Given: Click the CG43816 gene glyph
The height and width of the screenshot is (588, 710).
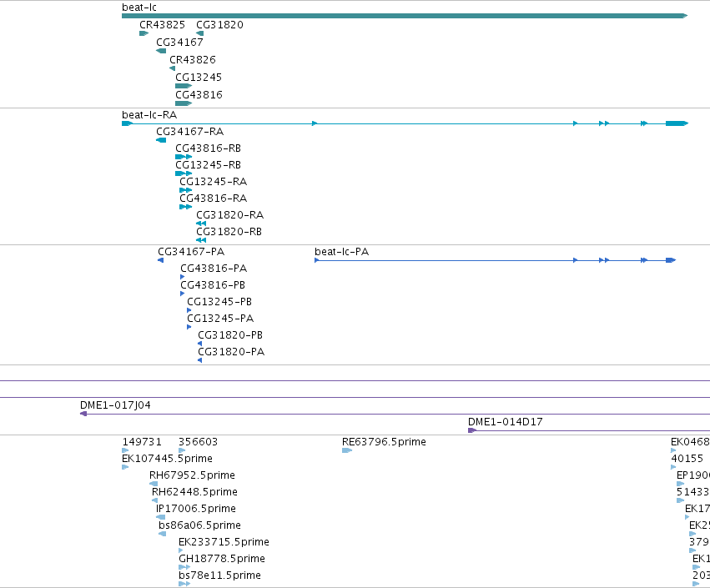Looking at the screenshot, I should (x=184, y=103).
